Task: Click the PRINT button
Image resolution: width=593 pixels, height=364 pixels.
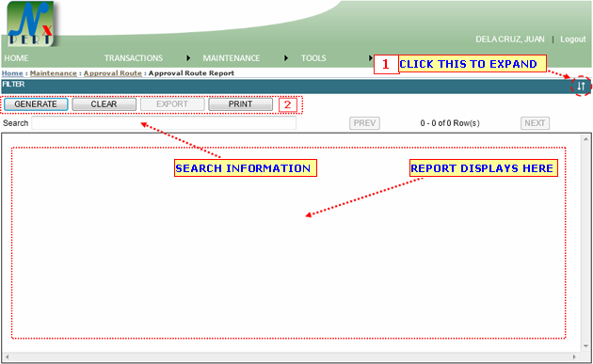Action: pos(240,104)
